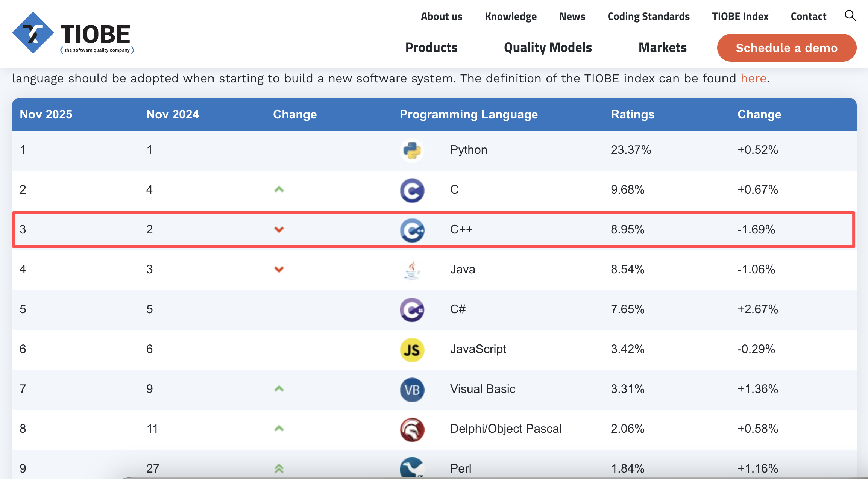Click the -0.29% change value
Image resolution: width=868 pixels, height=479 pixels.
756,349
